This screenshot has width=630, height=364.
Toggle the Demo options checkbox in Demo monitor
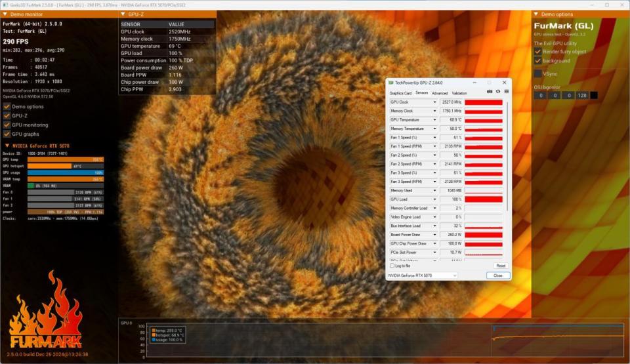click(x=7, y=106)
